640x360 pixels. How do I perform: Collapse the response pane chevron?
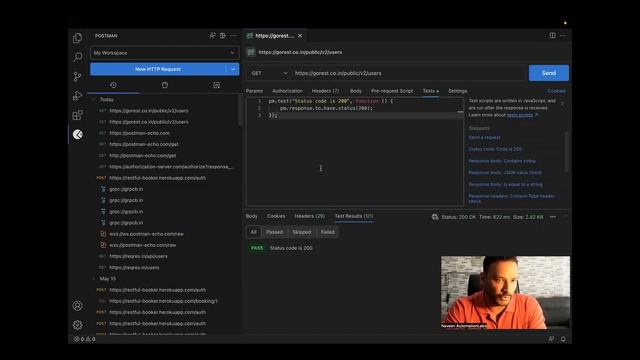566,217
